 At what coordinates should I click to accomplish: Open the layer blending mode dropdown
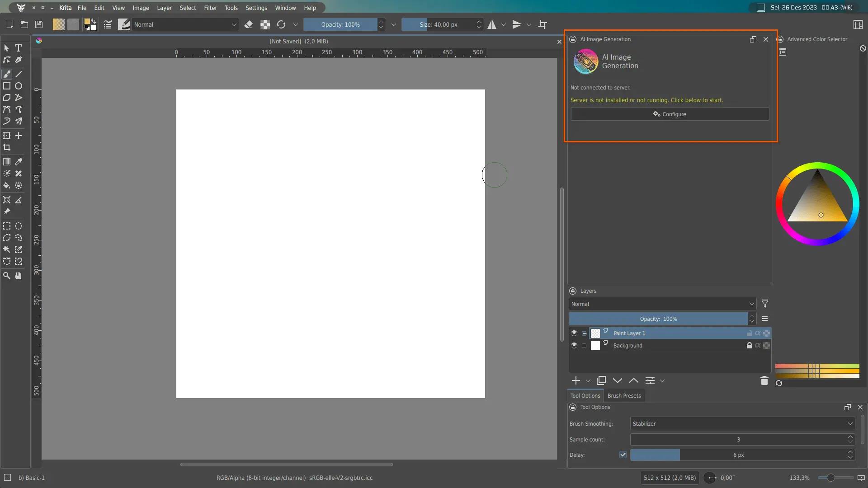point(662,304)
